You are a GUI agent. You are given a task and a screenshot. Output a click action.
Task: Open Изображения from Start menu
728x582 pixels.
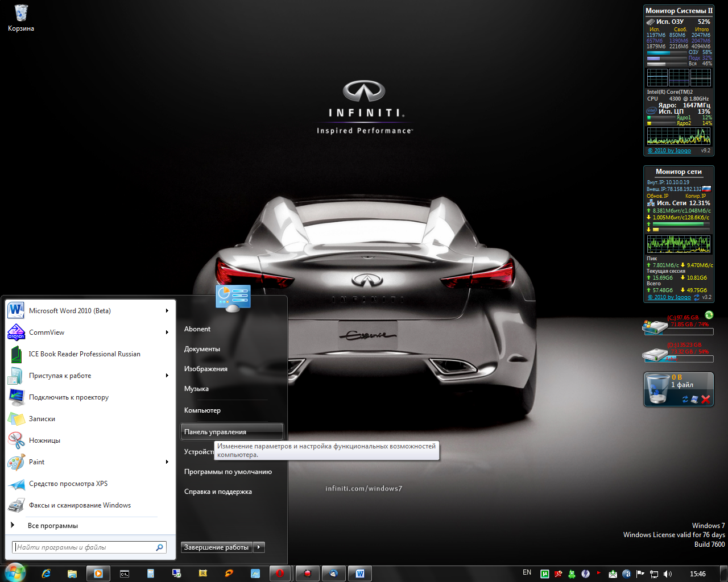(231, 369)
